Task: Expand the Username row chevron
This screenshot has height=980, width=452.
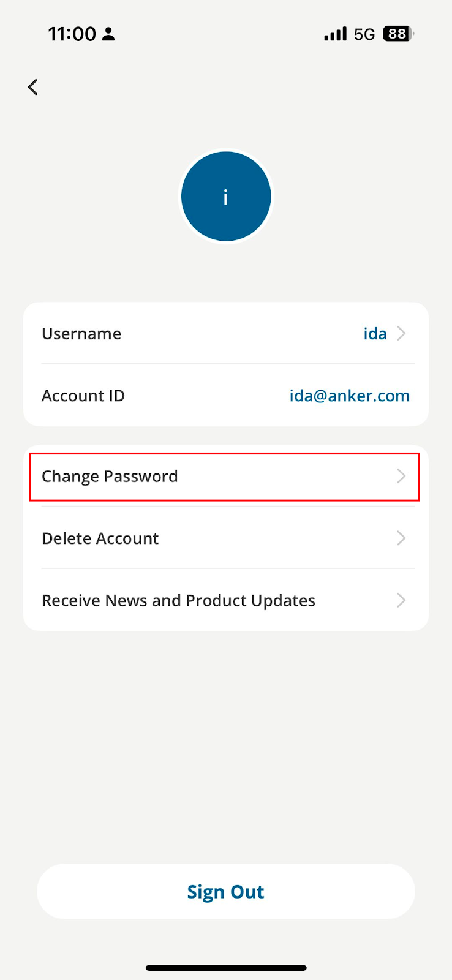Action: coord(401,333)
